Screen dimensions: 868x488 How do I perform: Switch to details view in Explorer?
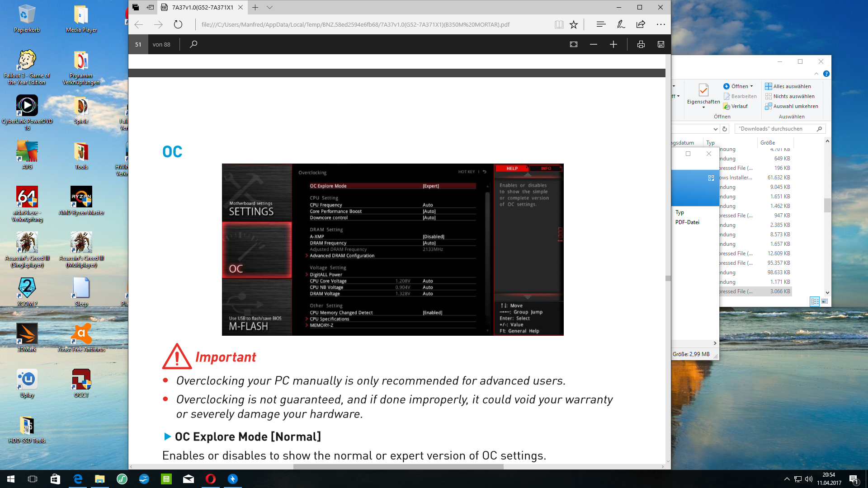pos(815,301)
